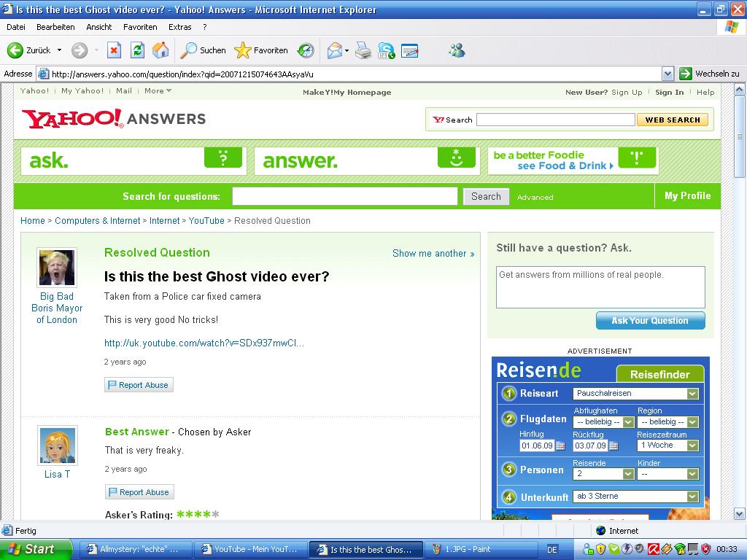Open the Unterkunft ab 3 Sterne dropdown
747x560 pixels.
coord(692,497)
